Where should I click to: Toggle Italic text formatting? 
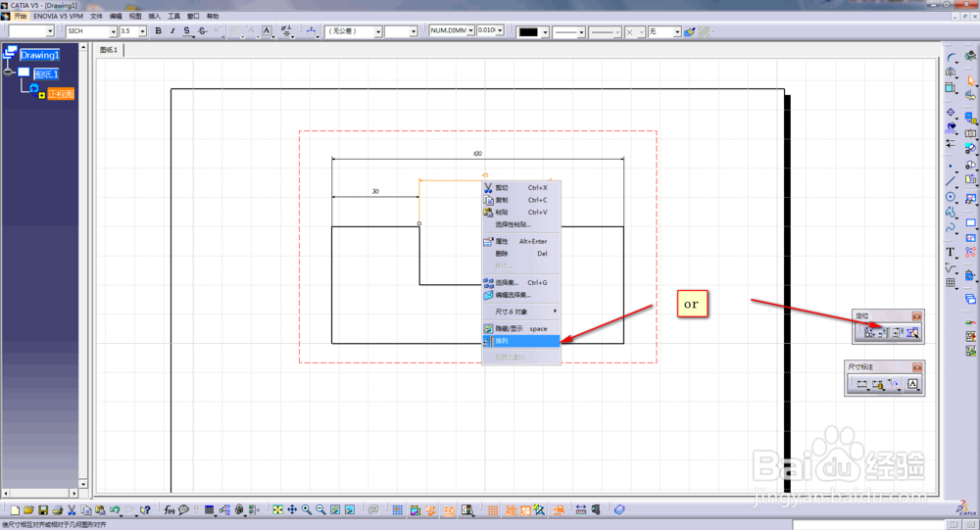[172, 31]
